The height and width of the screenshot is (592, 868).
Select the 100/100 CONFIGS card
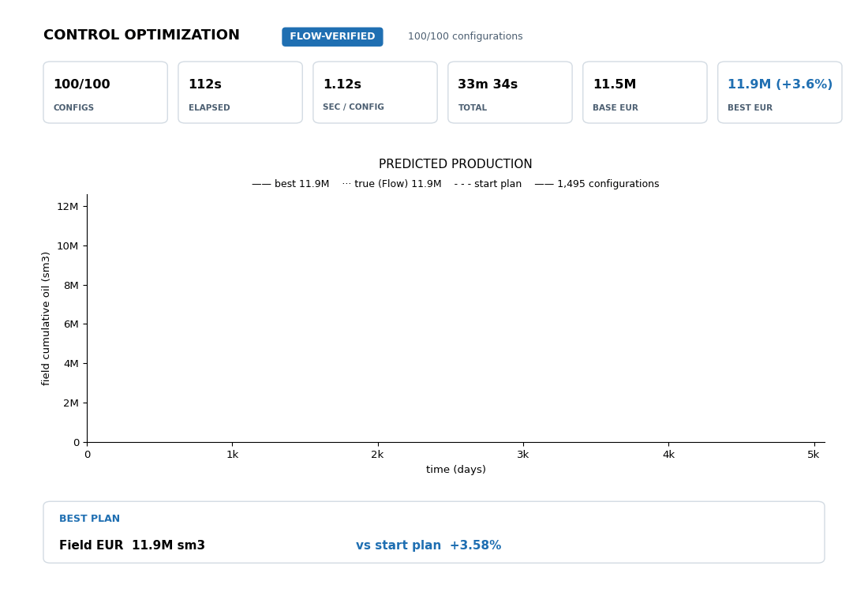105,92
